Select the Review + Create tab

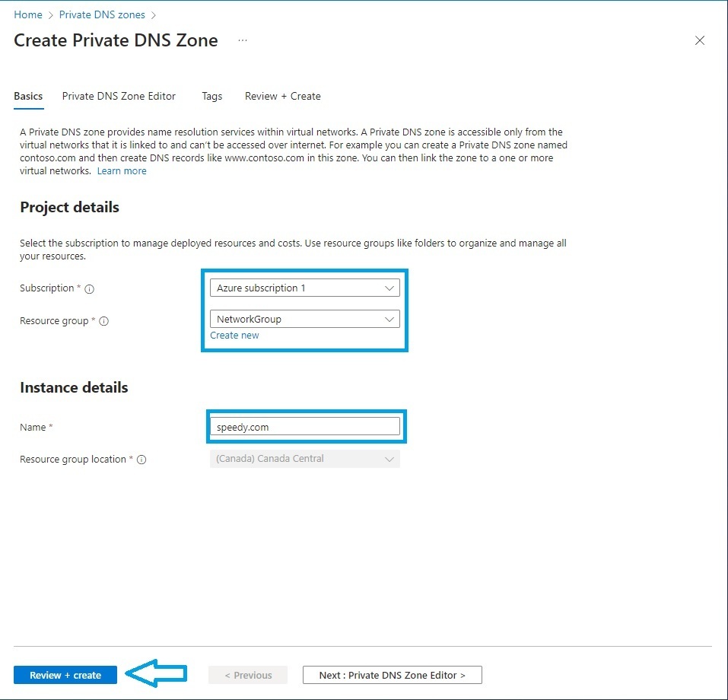pos(282,96)
